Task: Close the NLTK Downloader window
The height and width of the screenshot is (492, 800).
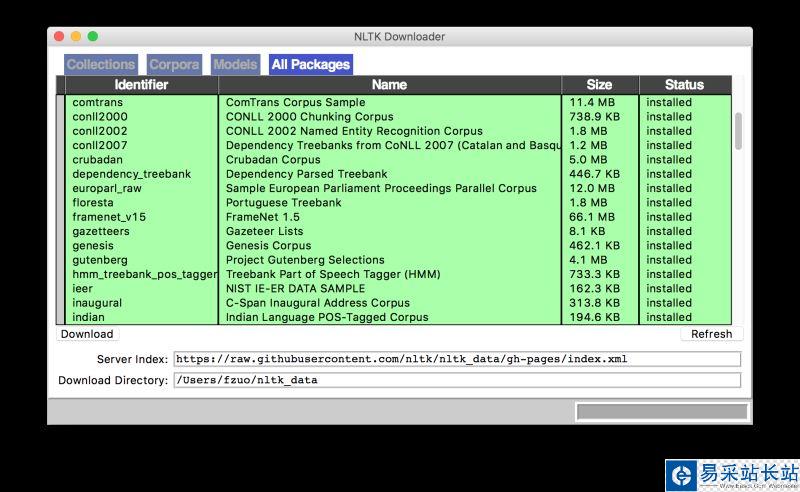Action: tap(59, 36)
